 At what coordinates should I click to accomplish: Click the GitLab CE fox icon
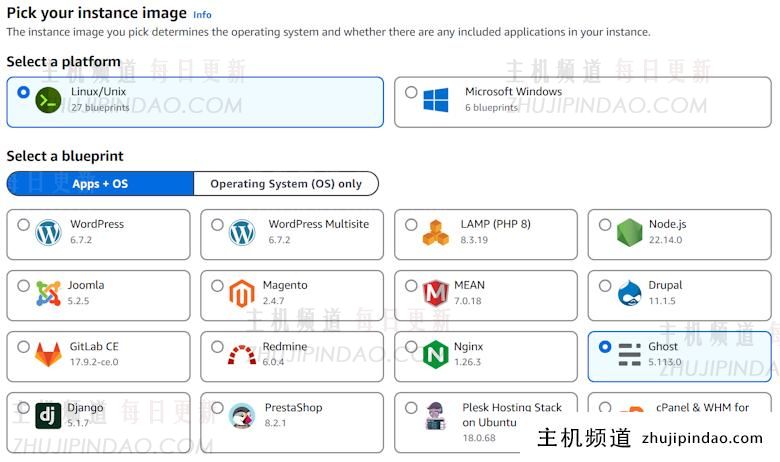point(48,355)
